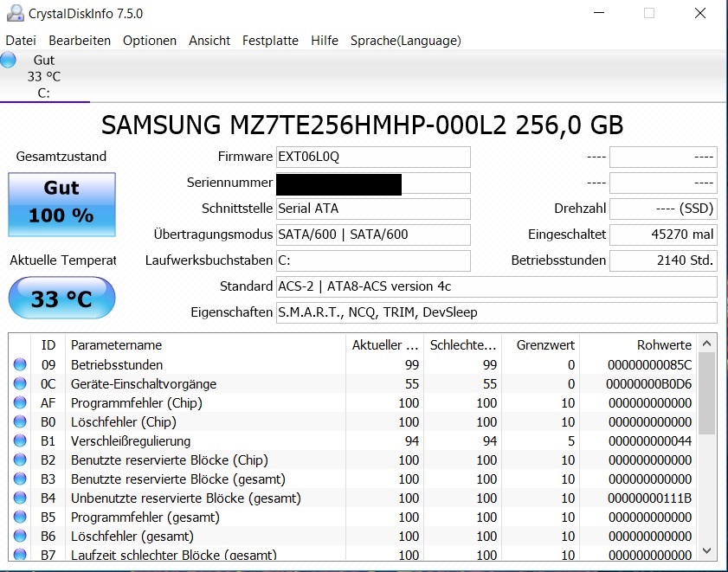This screenshot has width=728, height=572.
Task: Click the ID column header
Action: [x=48, y=345]
